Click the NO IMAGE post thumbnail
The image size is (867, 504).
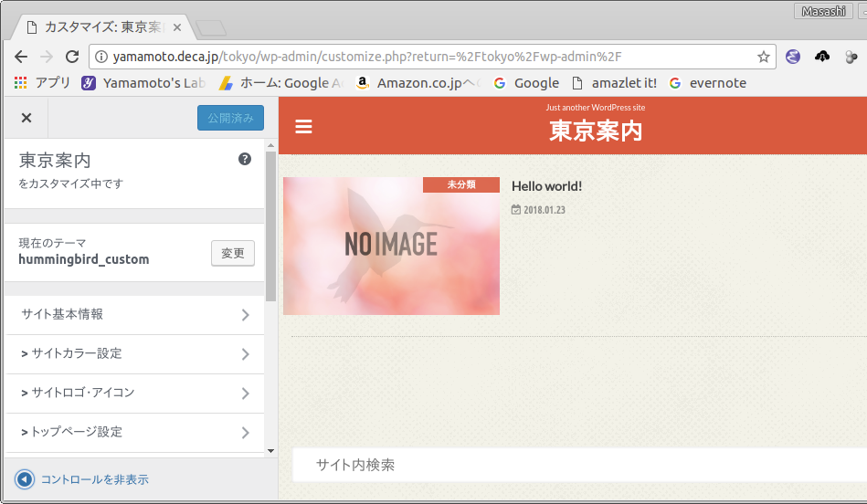(392, 246)
